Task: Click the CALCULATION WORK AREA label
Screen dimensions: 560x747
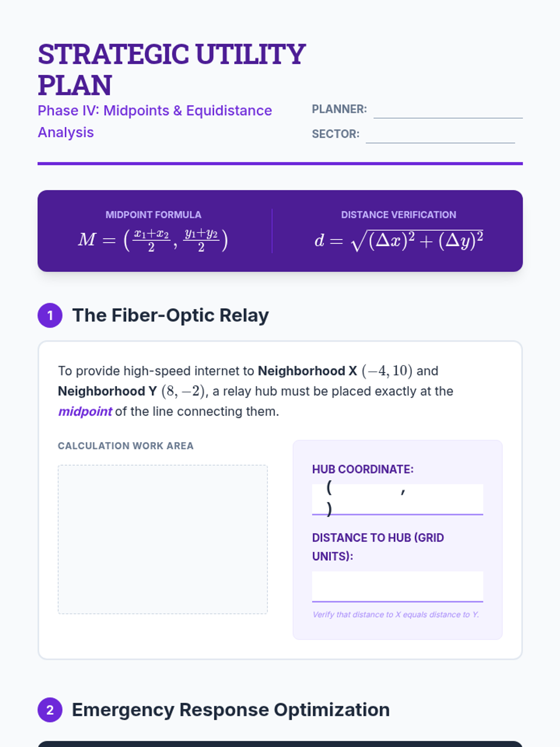Action: [126, 446]
